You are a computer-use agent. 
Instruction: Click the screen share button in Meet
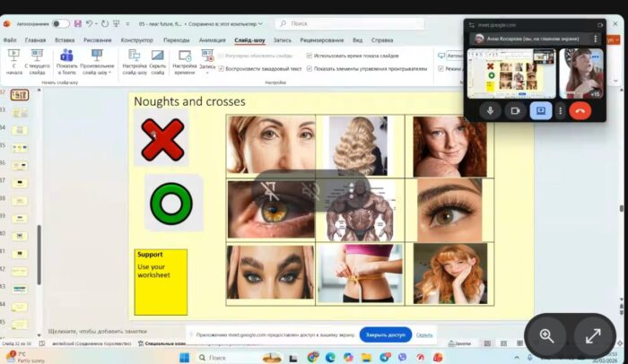pyautogui.click(x=540, y=110)
